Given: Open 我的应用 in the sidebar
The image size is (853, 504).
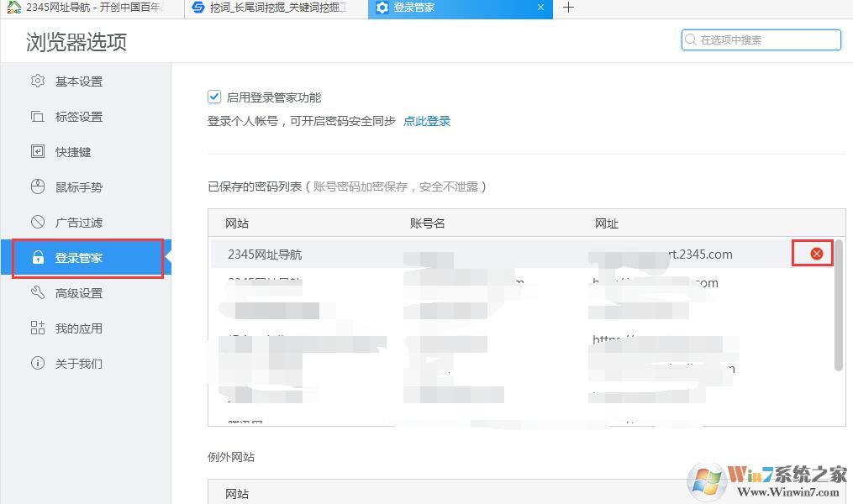Looking at the screenshot, I should [86, 328].
